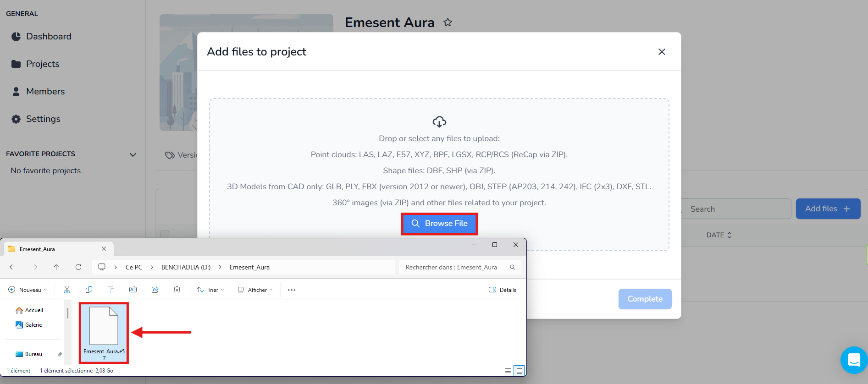Click the Browse File button

coord(439,223)
